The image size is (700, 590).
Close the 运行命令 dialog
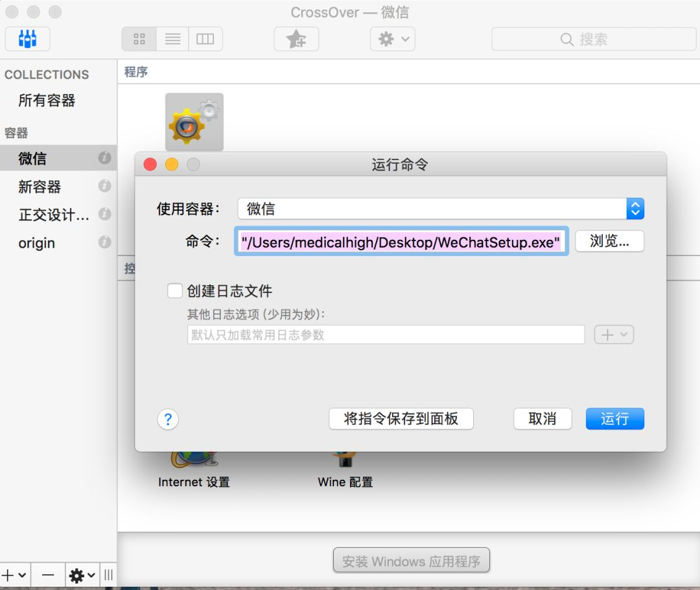(x=150, y=165)
